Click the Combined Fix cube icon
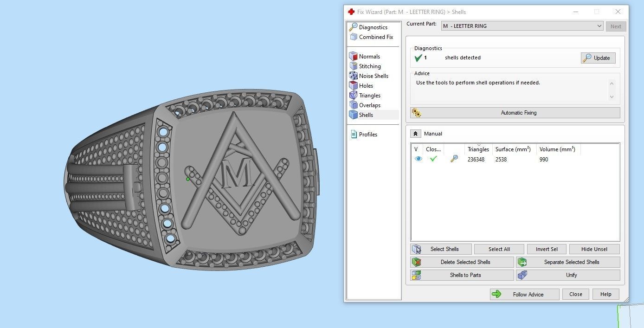 (x=354, y=37)
